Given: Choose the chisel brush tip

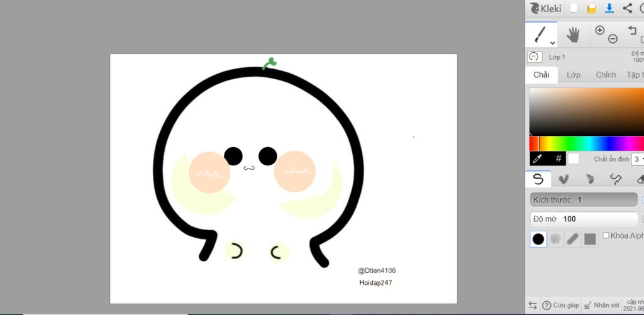Looking at the screenshot, I should coord(572,239).
